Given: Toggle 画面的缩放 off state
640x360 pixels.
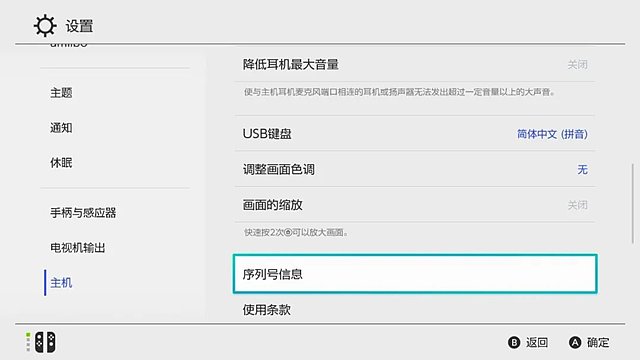Looking at the screenshot, I should pos(415,205).
